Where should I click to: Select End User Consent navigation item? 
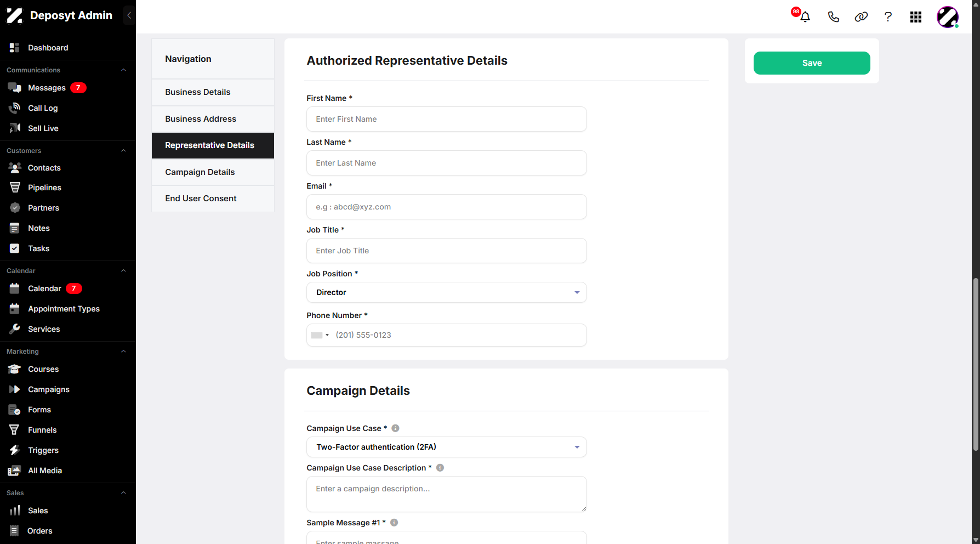pos(213,199)
